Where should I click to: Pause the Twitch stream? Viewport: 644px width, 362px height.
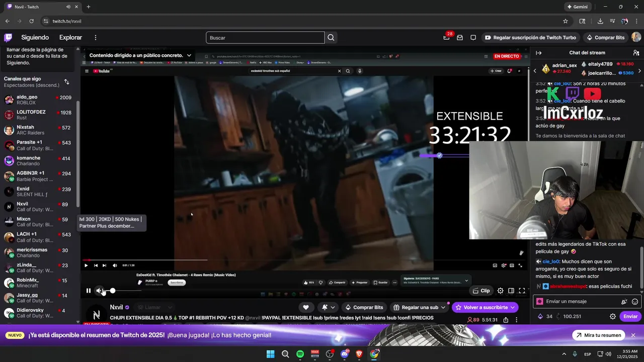coord(89,291)
